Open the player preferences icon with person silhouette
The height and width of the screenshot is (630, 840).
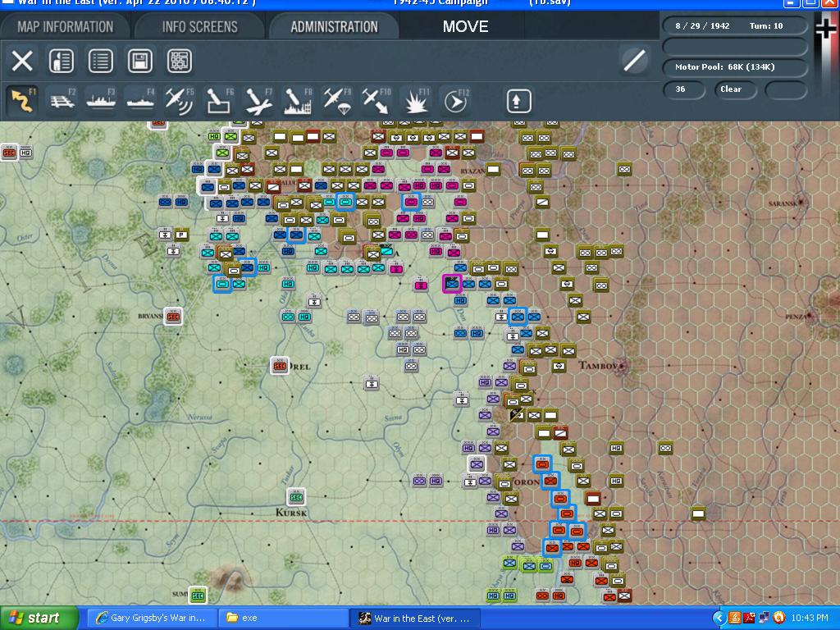tap(61, 61)
